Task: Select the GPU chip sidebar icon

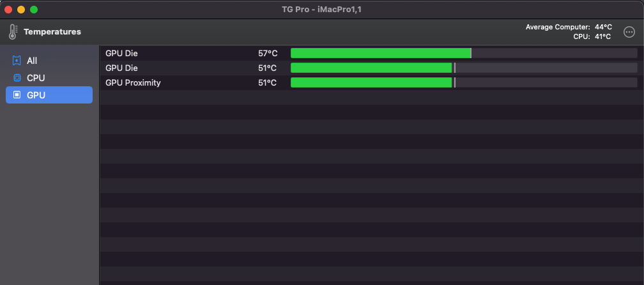Action: (17, 95)
